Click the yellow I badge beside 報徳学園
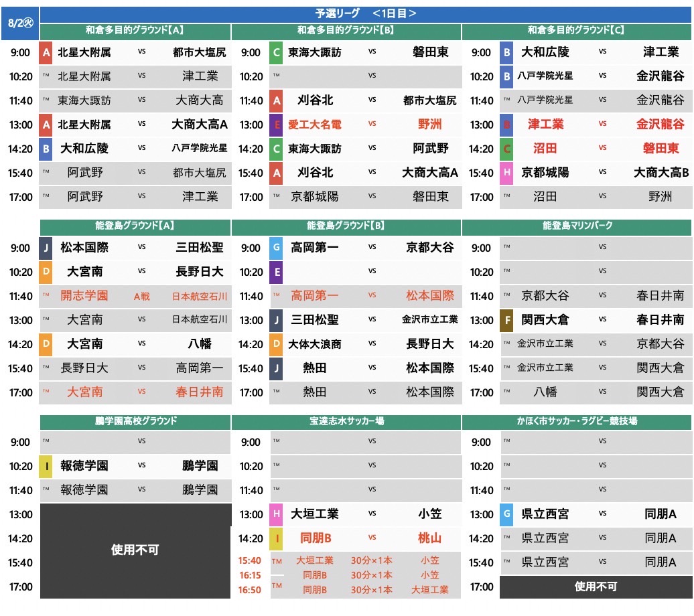The image size is (694, 616). point(46,466)
